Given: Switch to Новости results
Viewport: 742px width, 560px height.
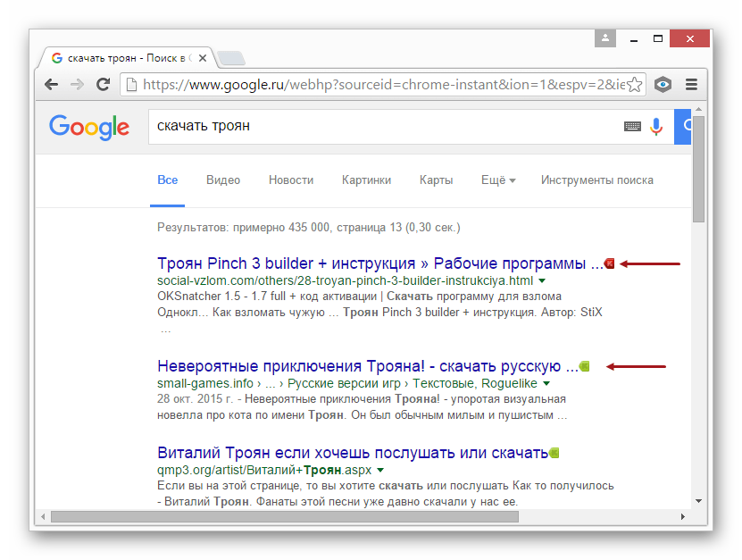Looking at the screenshot, I should click(291, 180).
